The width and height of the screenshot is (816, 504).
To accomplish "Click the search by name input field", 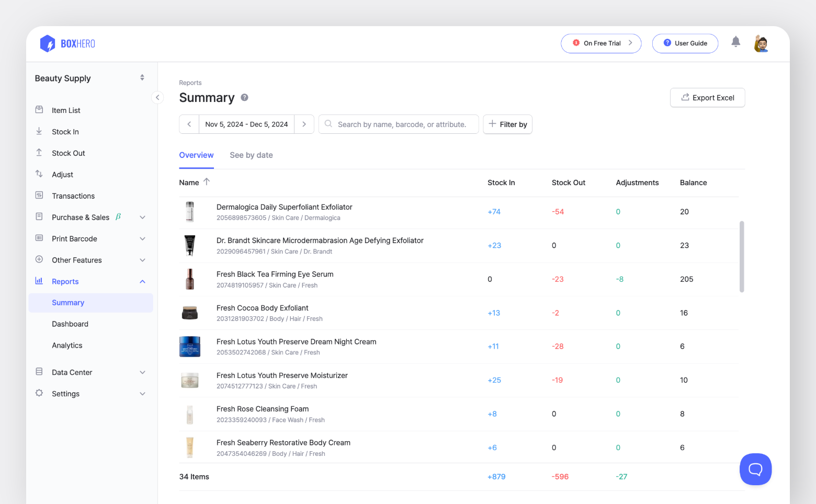I will click(x=402, y=124).
